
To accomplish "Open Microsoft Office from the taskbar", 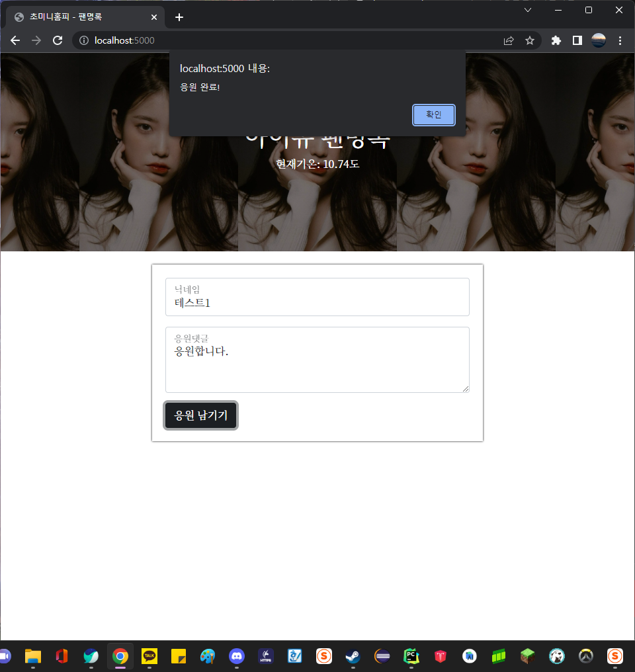I will click(x=62, y=655).
